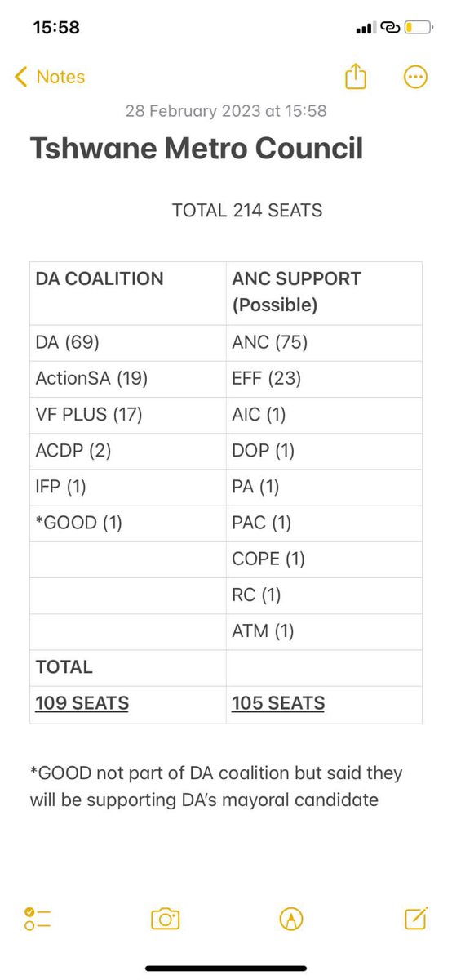Viewport: 452px width, 980px height.
Task: Place cursor in the *GOOD footnote paragraph
Action: (x=216, y=786)
